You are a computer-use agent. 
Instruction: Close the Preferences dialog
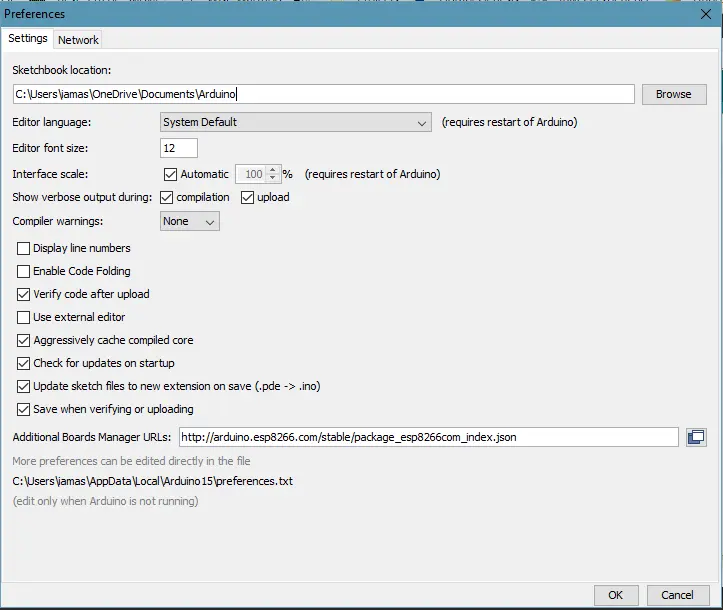(705, 14)
